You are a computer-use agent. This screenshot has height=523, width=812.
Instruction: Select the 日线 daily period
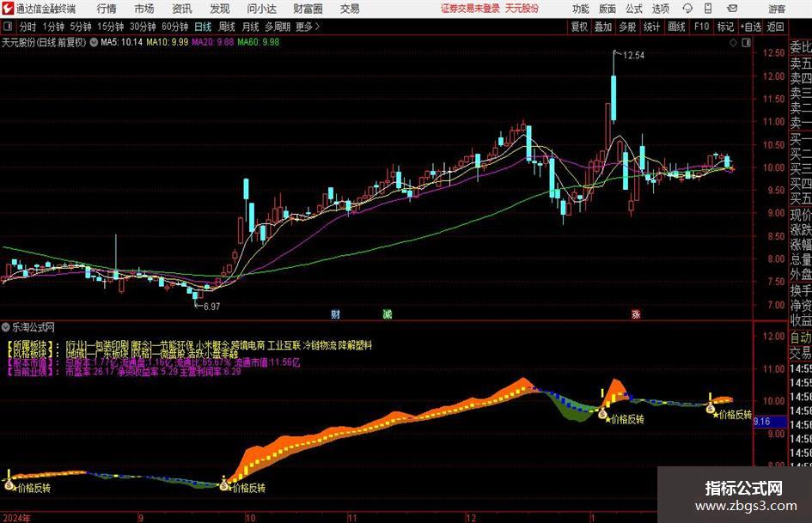coord(203,27)
